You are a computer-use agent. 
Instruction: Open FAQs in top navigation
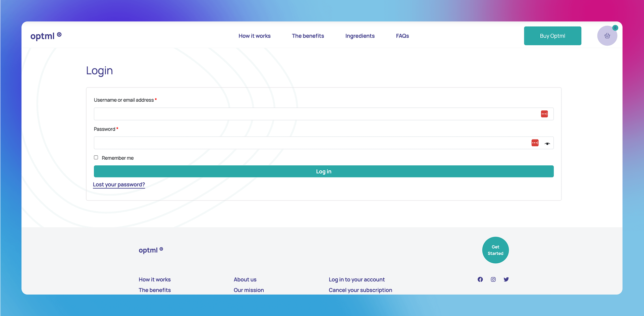(x=402, y=36)
